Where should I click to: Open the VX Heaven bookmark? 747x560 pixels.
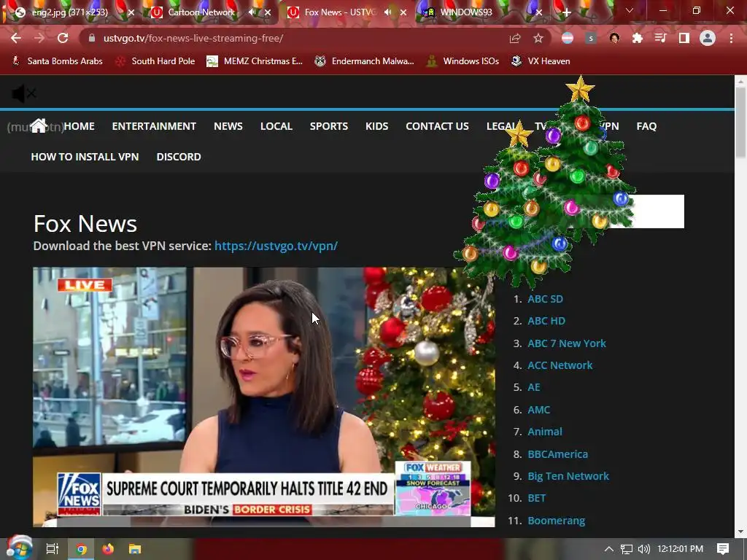(x=541, y=61)
